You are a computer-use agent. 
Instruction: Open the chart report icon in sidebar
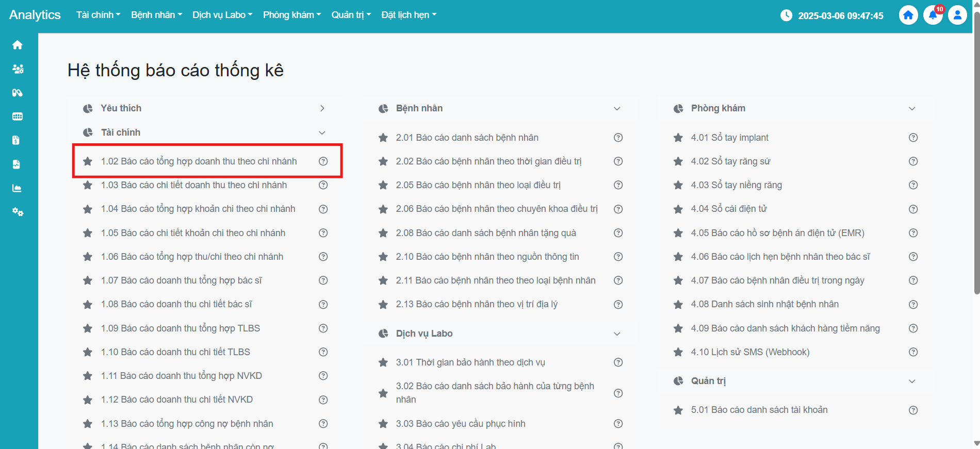pyautogui.click(x=18, y=188)
